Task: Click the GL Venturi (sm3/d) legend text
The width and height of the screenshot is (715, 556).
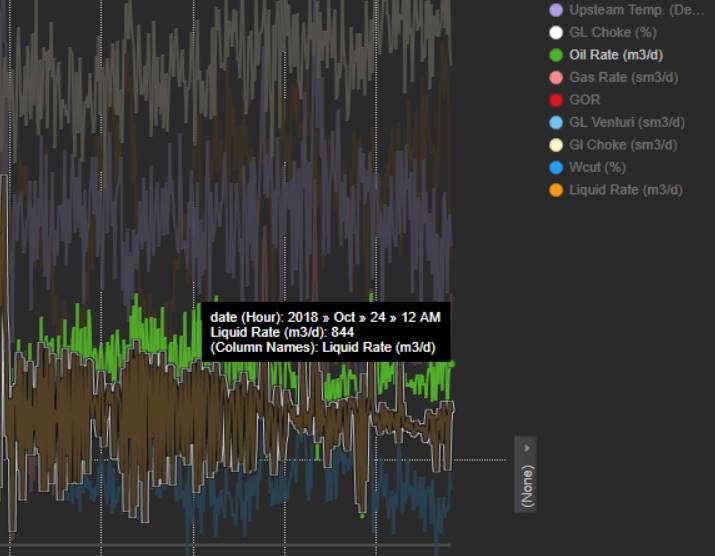Action: click(x=626, y=122)
